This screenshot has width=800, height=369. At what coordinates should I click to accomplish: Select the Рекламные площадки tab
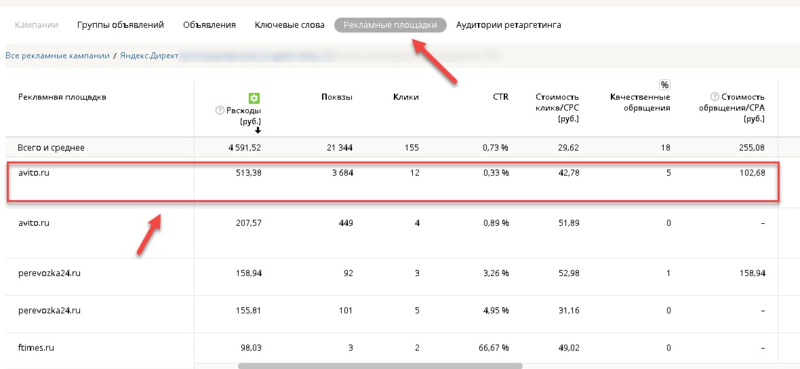pyautogui.click(x=390, y=25)
